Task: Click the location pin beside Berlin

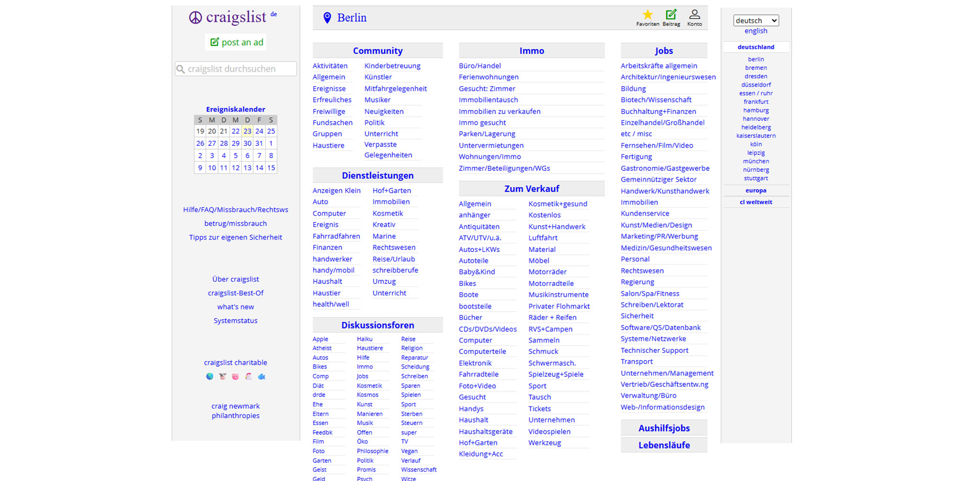Action: [327, 18]
